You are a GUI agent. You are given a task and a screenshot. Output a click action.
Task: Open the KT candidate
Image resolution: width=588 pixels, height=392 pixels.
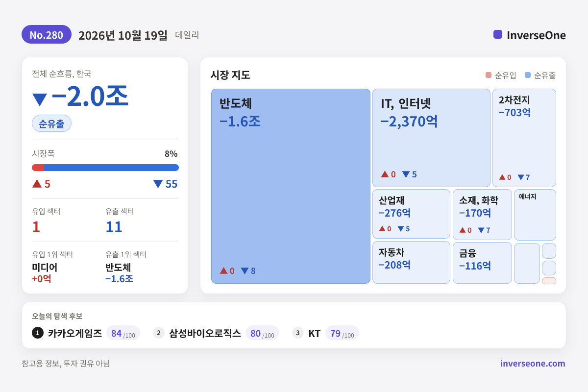pyautogui.click(x=314, y=334)
